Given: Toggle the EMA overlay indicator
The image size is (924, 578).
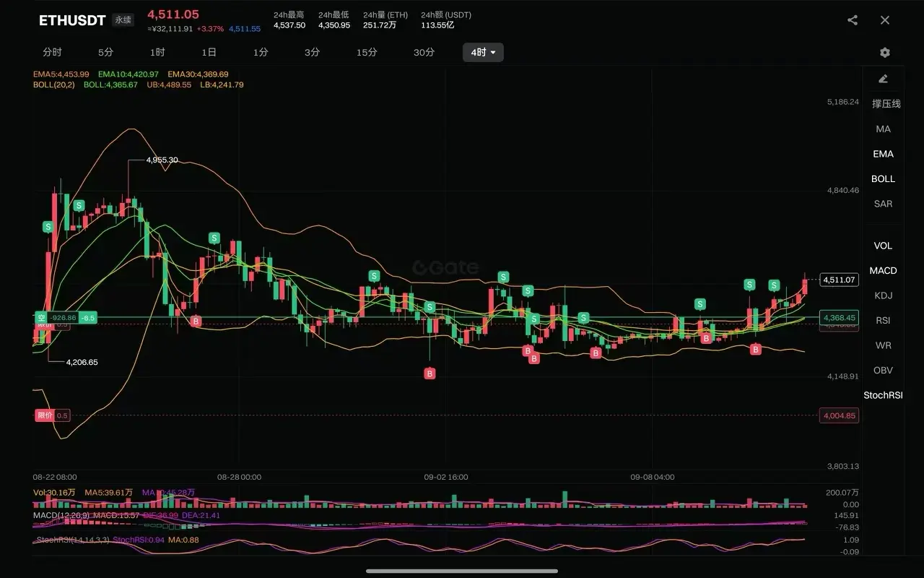Looking at the screenshot, I should [x=883, y=154].
